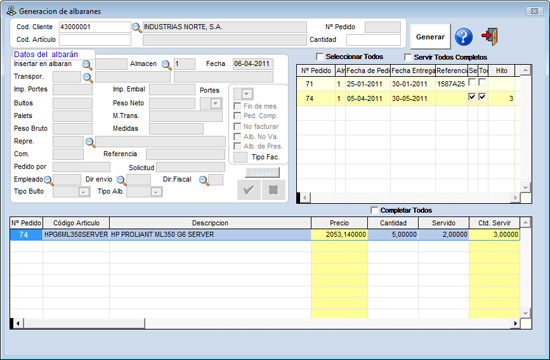Toggle the Ped. Comp. checkbox
The image size is (550, 360).
tap(237, 116)
